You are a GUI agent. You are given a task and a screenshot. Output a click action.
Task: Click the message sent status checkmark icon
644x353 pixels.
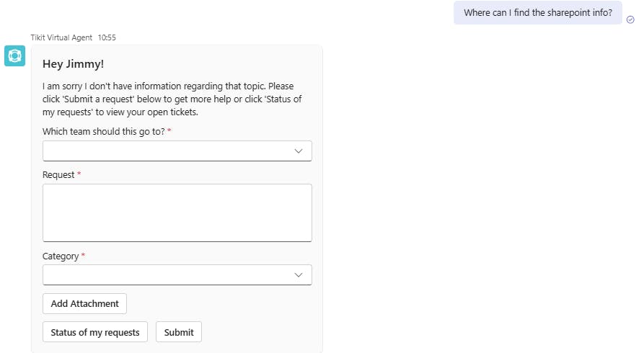pyautogui.click(x=631, y=19)
